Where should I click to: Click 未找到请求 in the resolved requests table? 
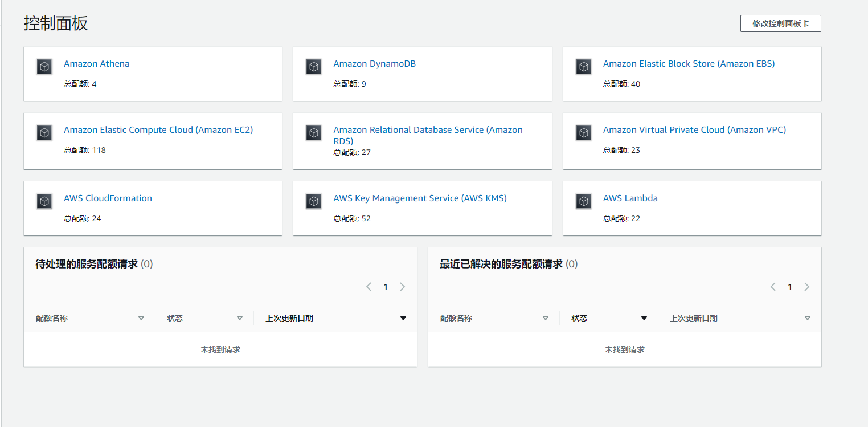625,349
